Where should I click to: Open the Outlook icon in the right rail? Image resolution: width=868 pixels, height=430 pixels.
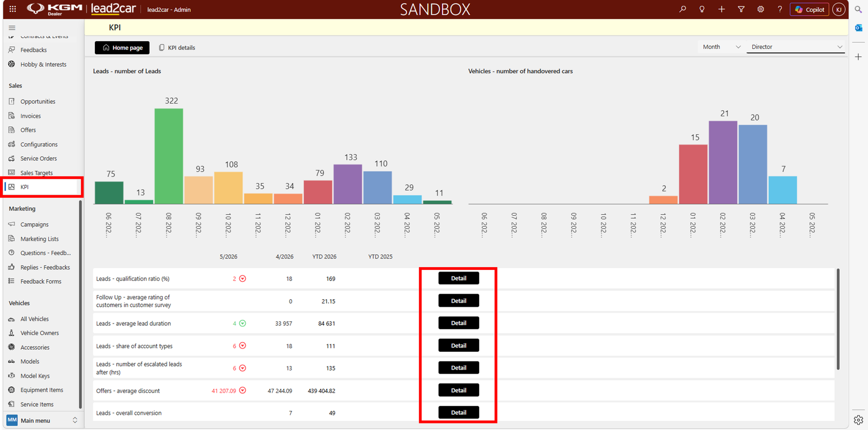[x=858, y=28]
